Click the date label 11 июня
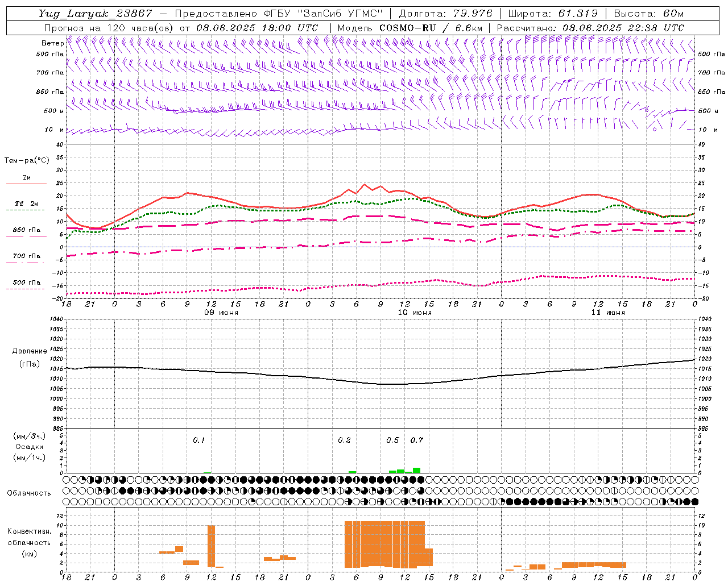Viewport: 728px width, 582px height. click(x=608, y=313)
